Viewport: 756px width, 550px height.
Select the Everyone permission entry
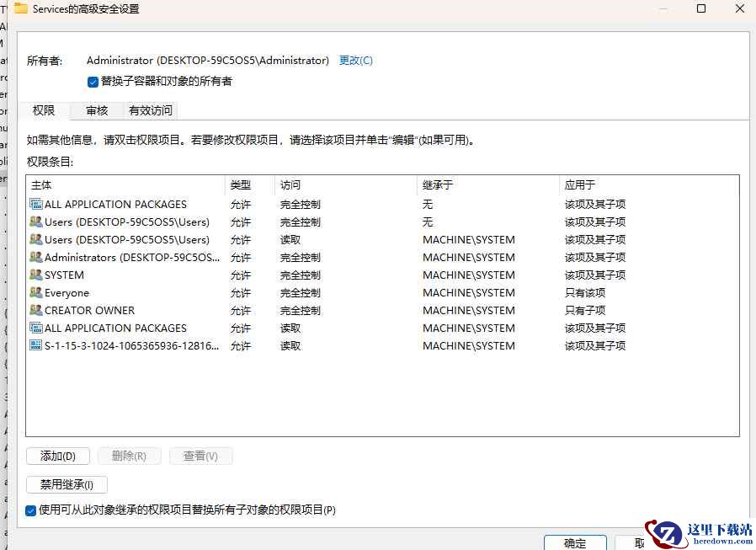(67, 293)
